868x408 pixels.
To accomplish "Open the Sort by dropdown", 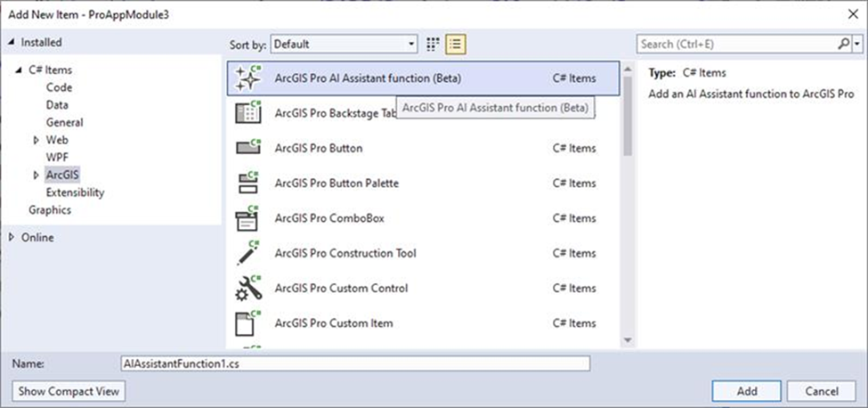I will (345, 44).
